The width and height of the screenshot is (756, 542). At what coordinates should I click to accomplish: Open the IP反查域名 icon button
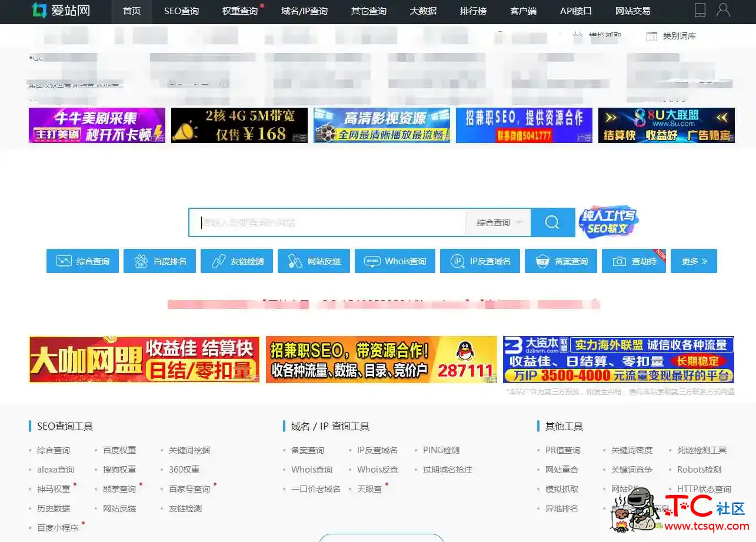point(480,261)
